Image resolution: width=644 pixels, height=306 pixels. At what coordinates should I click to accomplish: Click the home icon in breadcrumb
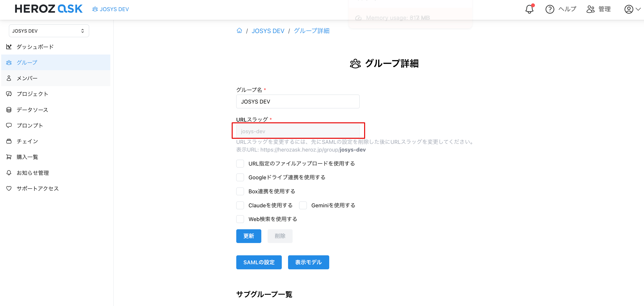pyautogui.click(x=239, y=31)
